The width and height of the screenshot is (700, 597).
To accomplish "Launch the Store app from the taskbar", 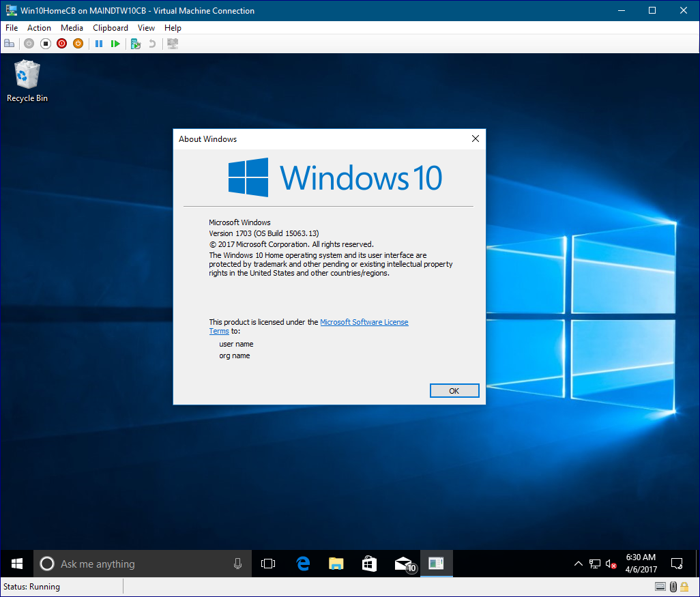I will (x=369, y=564).
